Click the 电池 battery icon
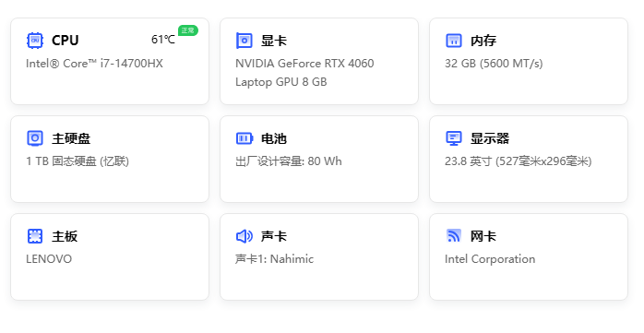The width and height of the screenshot is (644, 333). (244, 138)
